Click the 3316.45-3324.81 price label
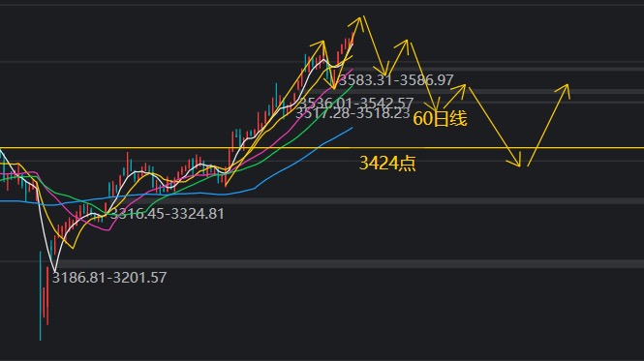Viewport: 644px width, 361px height. click(167, 214)
